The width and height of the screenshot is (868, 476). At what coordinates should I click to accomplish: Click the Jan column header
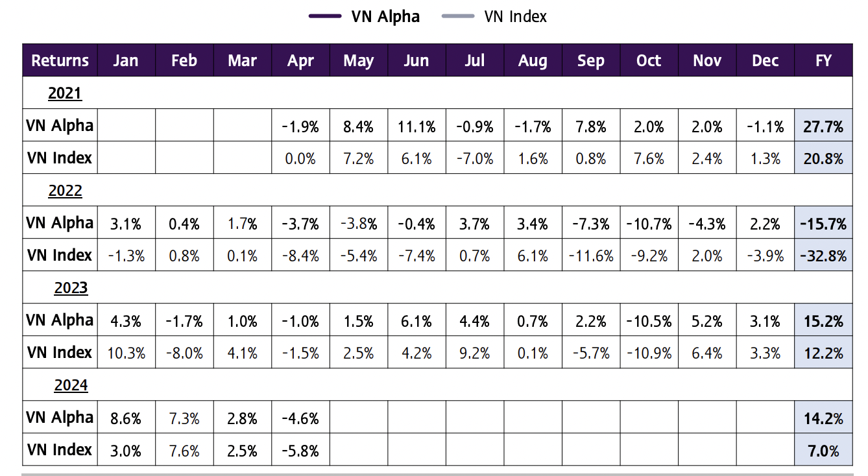(x=126, y=61)
